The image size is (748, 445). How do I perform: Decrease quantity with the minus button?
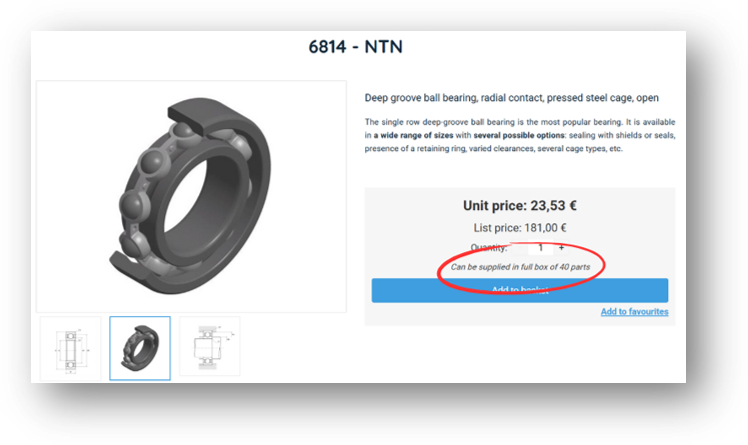(x=518, y=248)
